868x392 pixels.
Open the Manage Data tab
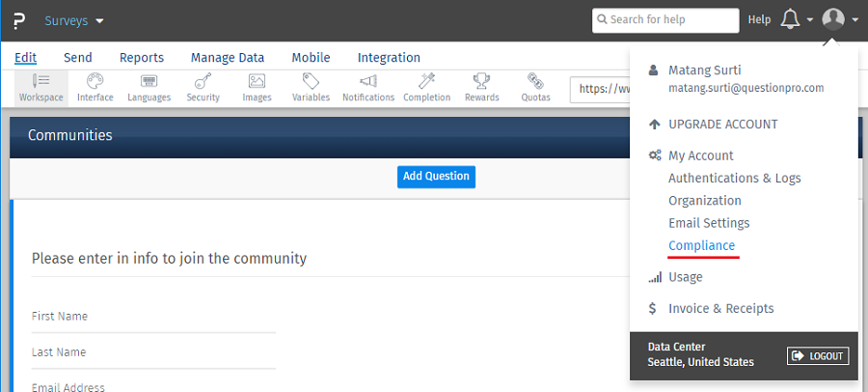click(227, 58)
